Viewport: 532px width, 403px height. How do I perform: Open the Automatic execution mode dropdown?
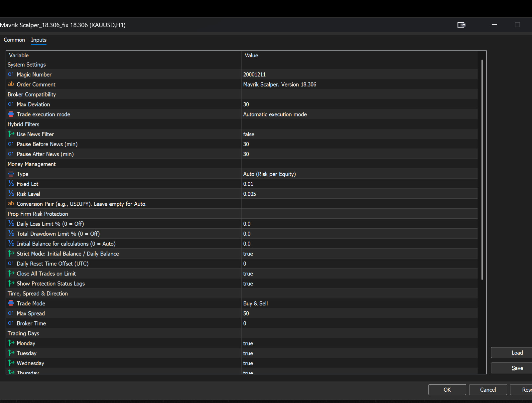click(x=359, y=114)
